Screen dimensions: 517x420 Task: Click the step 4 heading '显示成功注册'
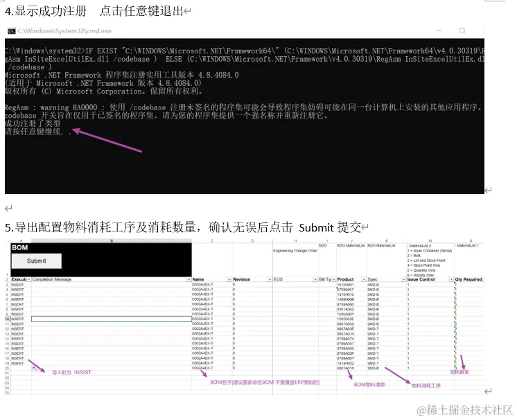(x=51, y=11)
